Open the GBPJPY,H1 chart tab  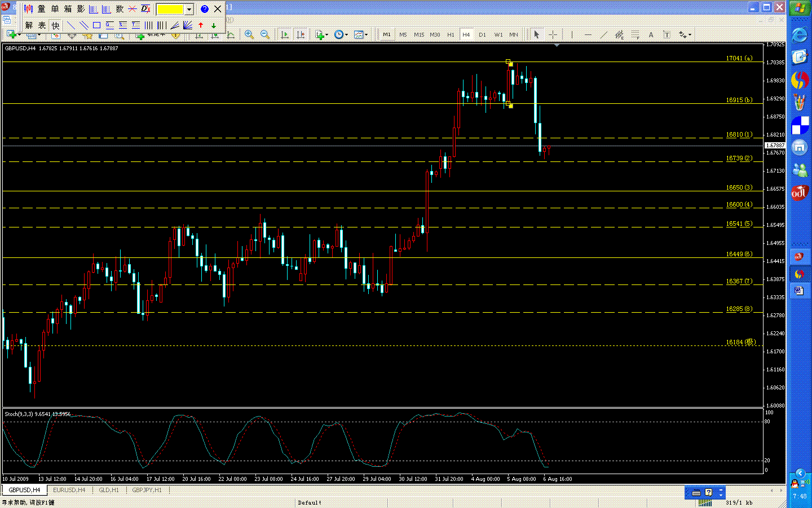point(147,490)
